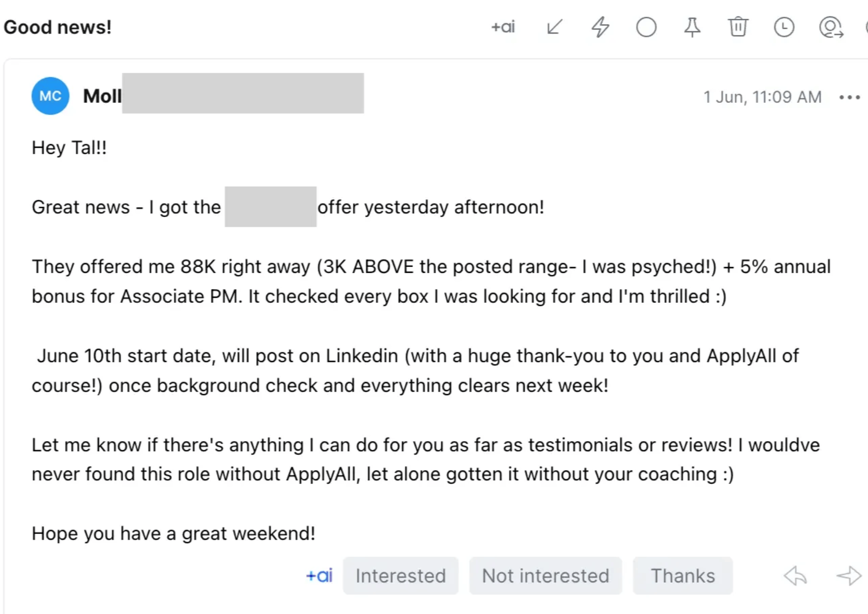868x614 pixels.
Task: Click the Good news! subject line
Action: [x=57, y=27]
